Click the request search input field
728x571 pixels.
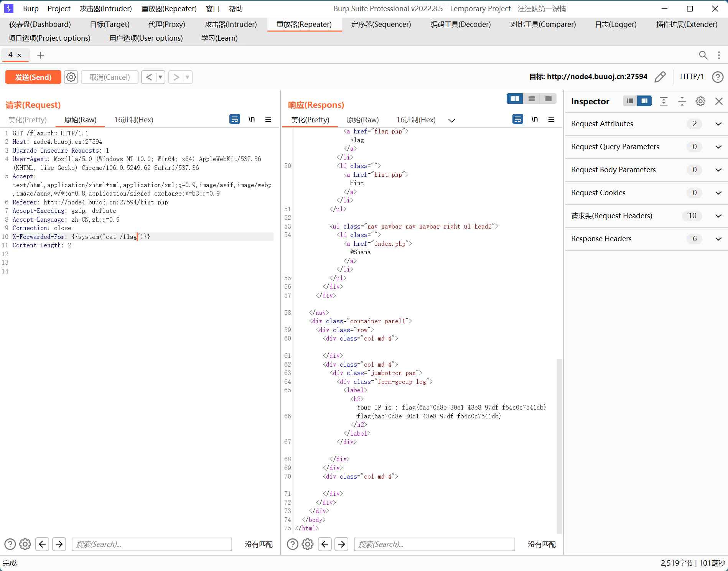click(x=152, y=544)
